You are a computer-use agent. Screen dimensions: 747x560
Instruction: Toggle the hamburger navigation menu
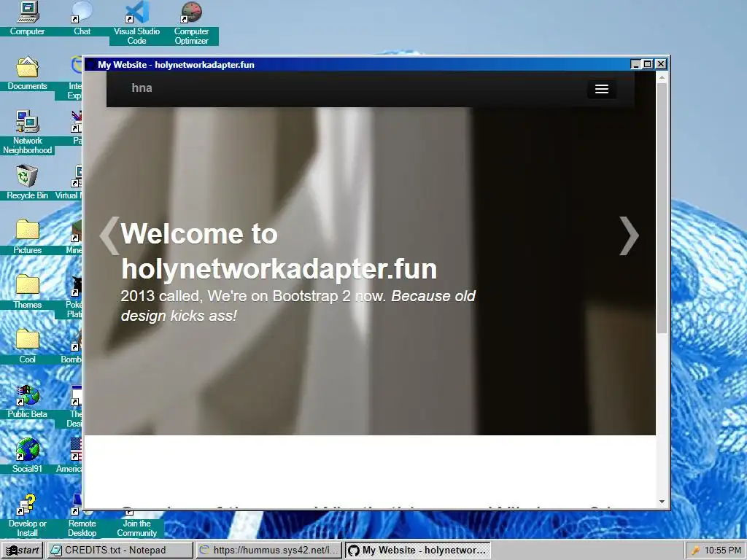[x=601, y=89]
